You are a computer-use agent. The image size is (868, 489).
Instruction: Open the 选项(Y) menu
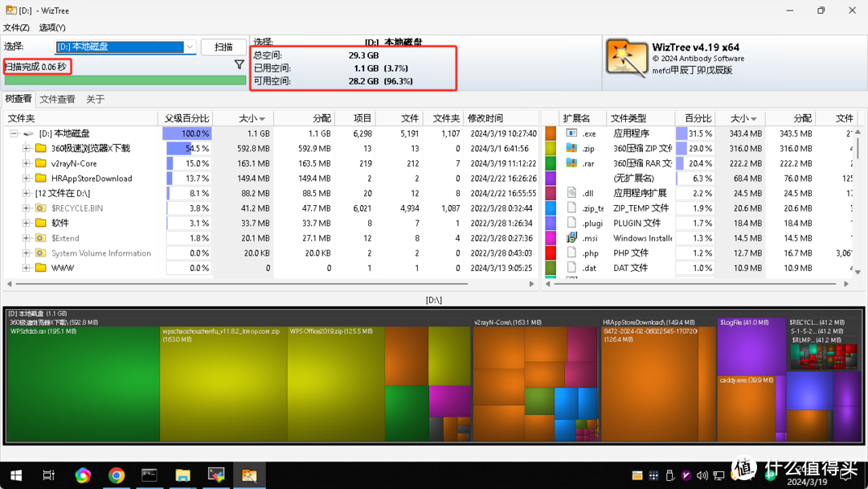pyautogui.click(x=51, y=27)
